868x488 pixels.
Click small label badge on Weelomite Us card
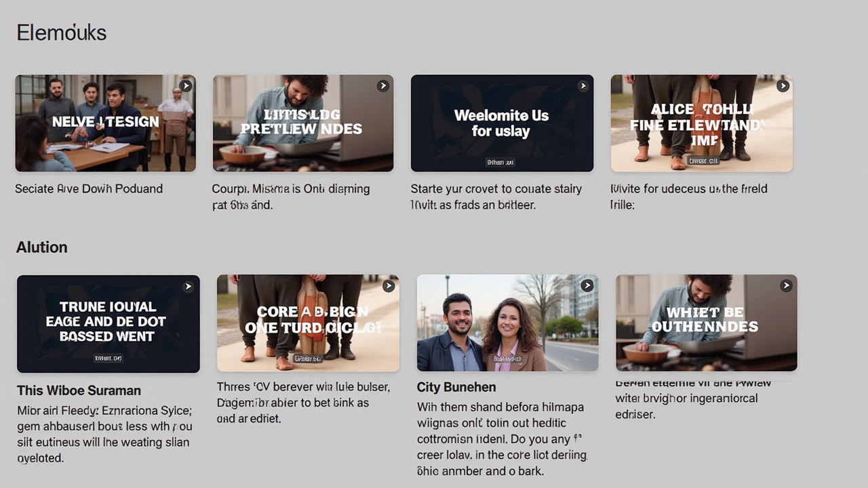(500, 163)
